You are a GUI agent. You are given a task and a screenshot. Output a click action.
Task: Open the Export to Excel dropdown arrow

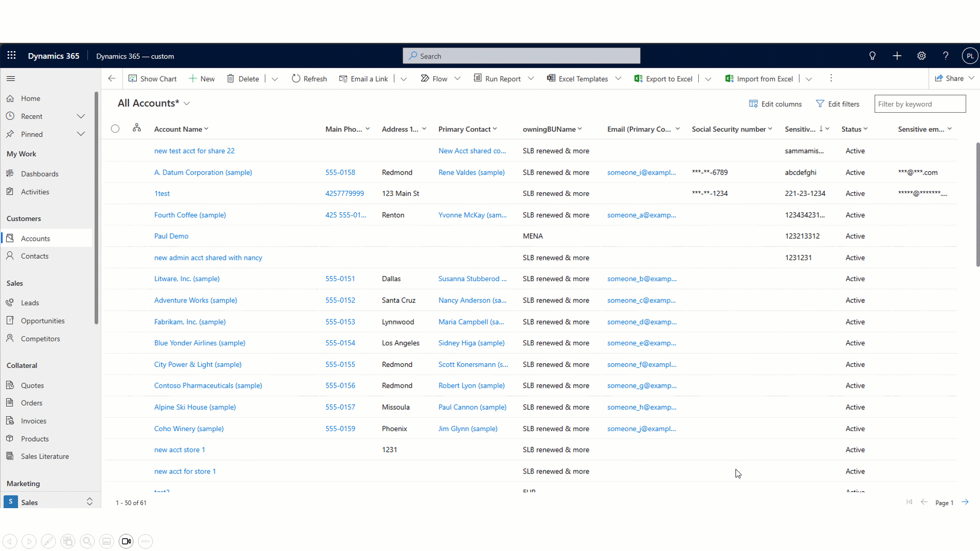click(708, 79)
